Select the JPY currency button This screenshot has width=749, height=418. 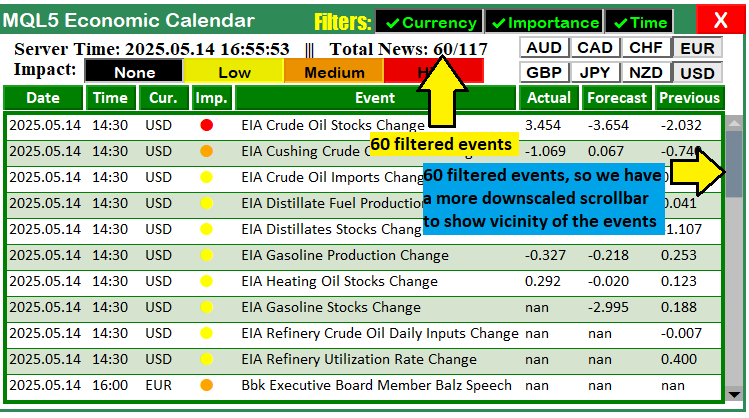(595, 73)
